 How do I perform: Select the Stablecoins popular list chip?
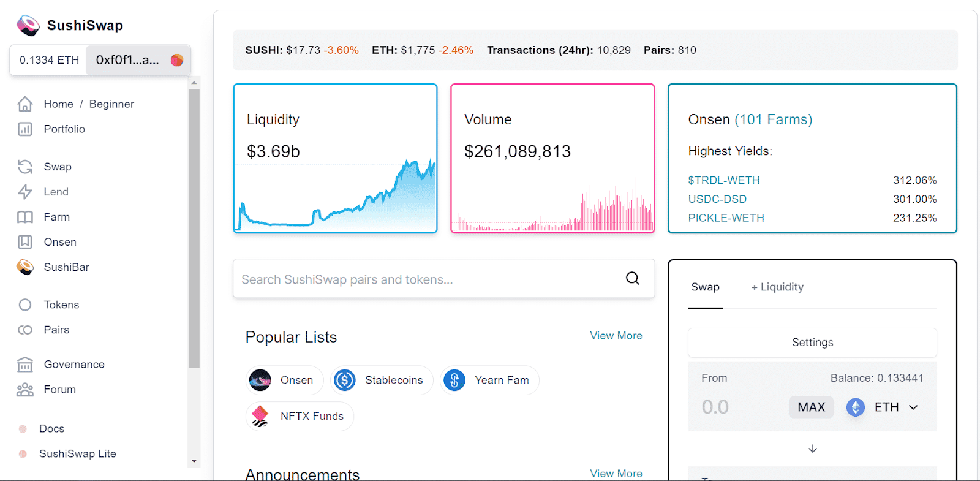382,381
